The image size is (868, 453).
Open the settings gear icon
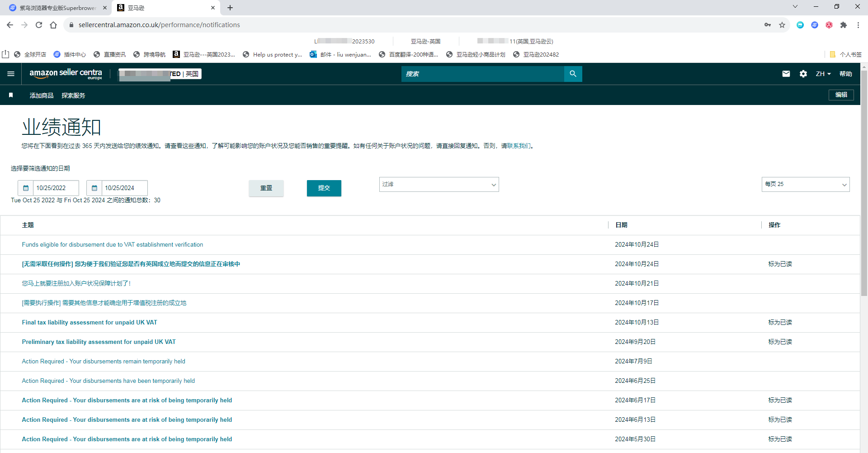click(x=803, y=74)
